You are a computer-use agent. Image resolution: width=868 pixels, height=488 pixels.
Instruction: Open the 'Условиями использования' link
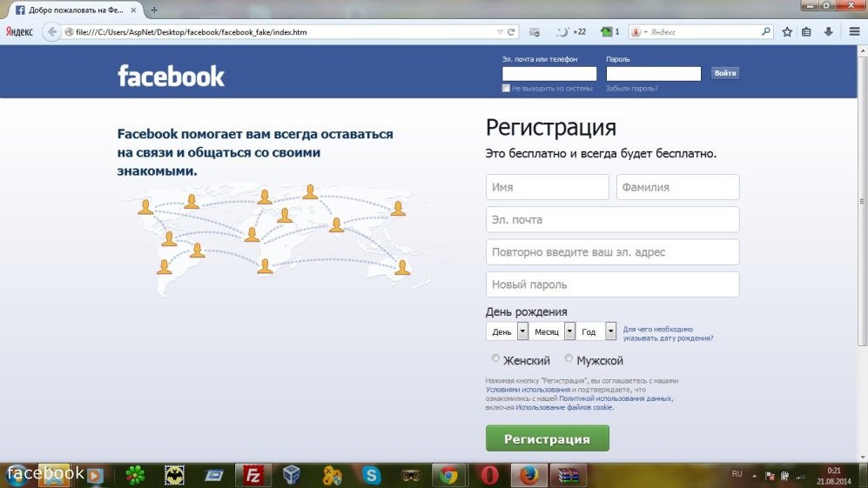tap(528, 390)
